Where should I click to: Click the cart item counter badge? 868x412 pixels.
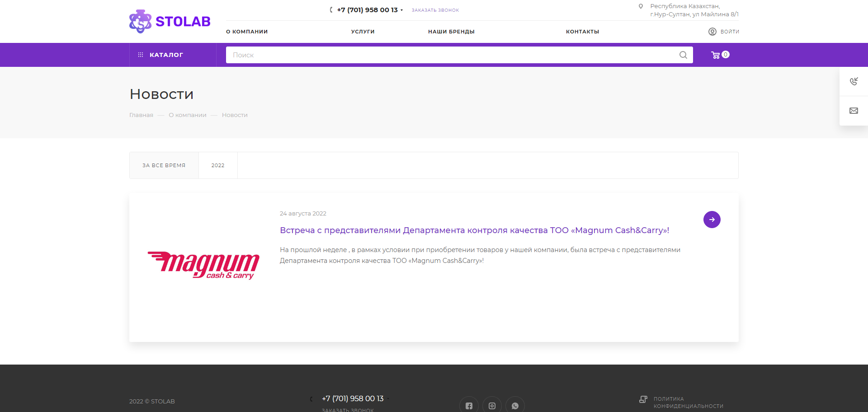point(726,54)
